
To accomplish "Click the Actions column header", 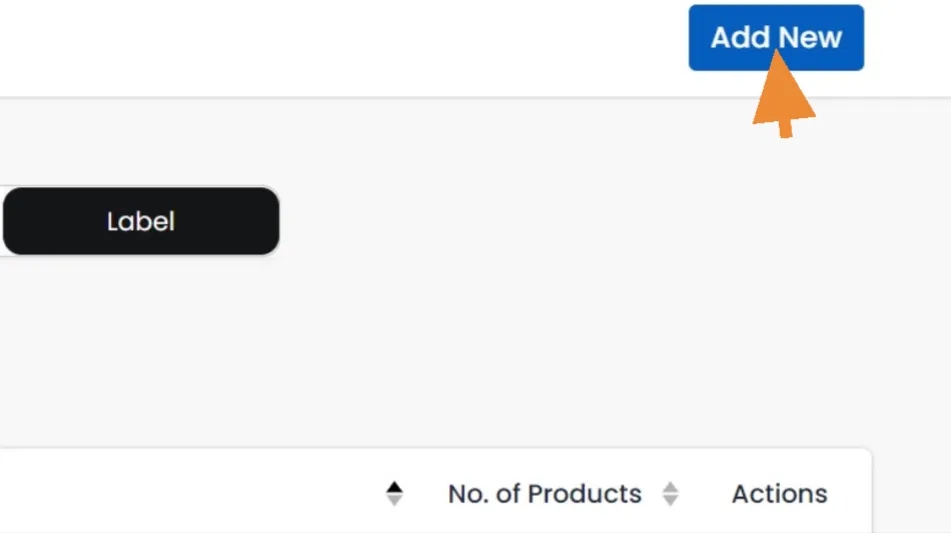I will (x=779, y=494).
